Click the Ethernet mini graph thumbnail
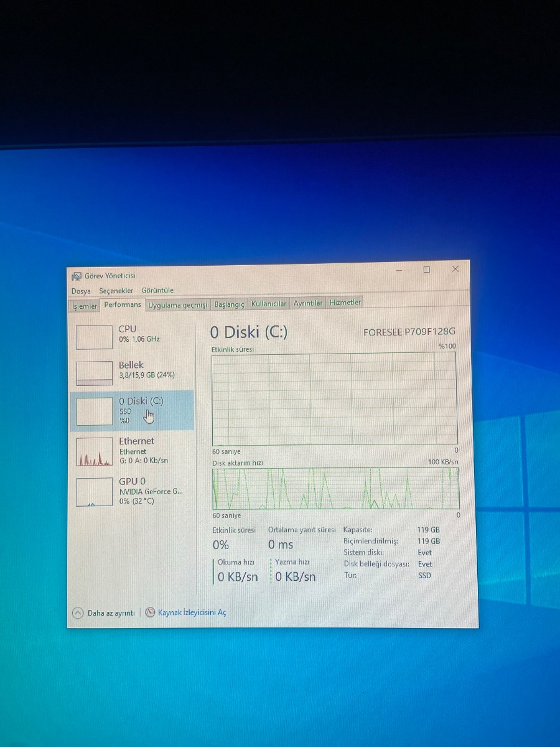Viewport: 560px width, 747px height. 94,451
